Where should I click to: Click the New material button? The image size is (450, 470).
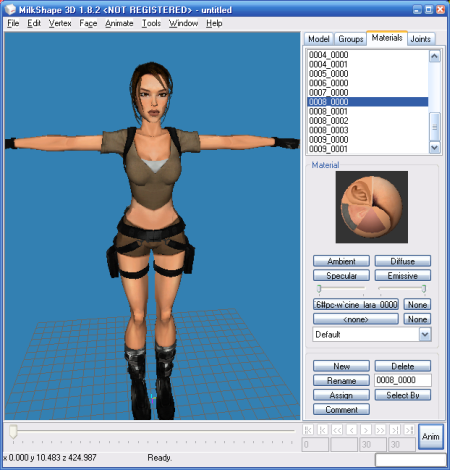(x=341, y=366)
